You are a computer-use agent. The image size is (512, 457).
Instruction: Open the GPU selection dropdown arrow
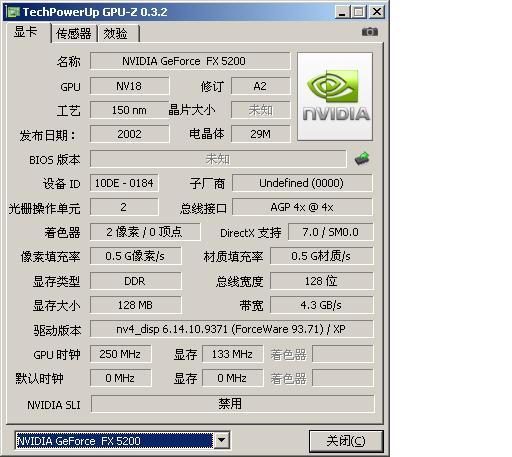pyautogui.click(x=221, y=441)
